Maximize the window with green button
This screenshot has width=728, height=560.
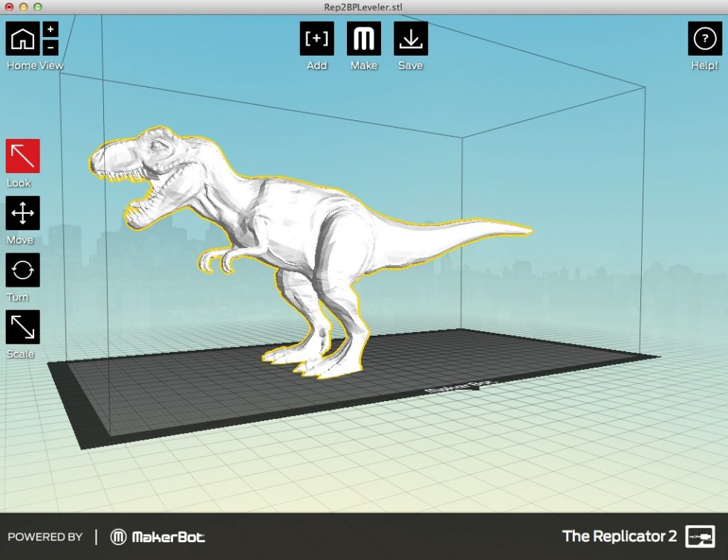37,7
